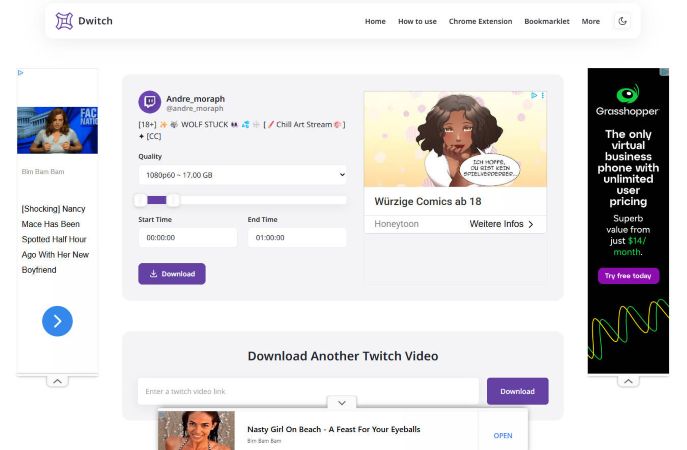Click the $14/month price text
This screenshot has height=450, width=687.
click(630, 246)
